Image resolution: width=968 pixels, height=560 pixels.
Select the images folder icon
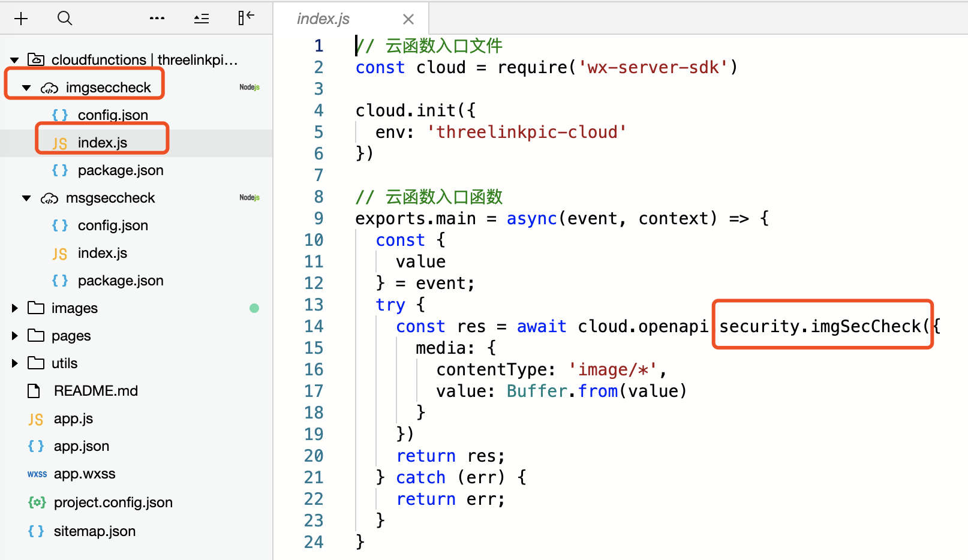pos(36,308)
